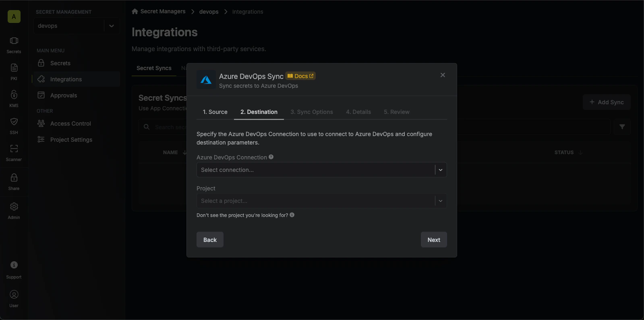
Task: Open the KMS section icon
Action: pyautogui.click(x=14, y=99)
